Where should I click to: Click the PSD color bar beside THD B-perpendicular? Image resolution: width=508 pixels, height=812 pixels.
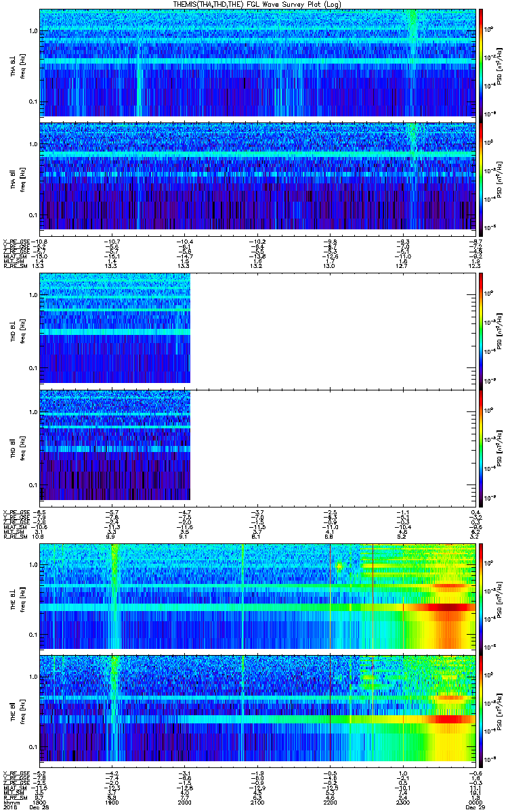(482, 330)
